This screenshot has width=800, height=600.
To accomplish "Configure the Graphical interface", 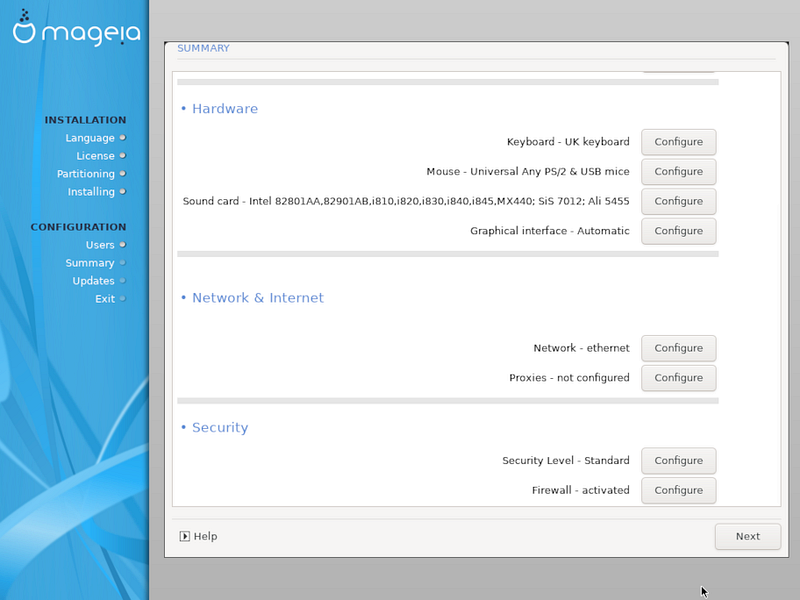I will pos(679,231).
